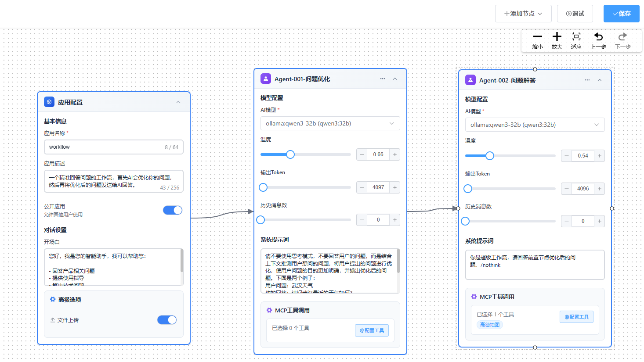Open more options on Agent-002-问题解答 node
This screenshot has height=362, width=644.
click(587, 80)
